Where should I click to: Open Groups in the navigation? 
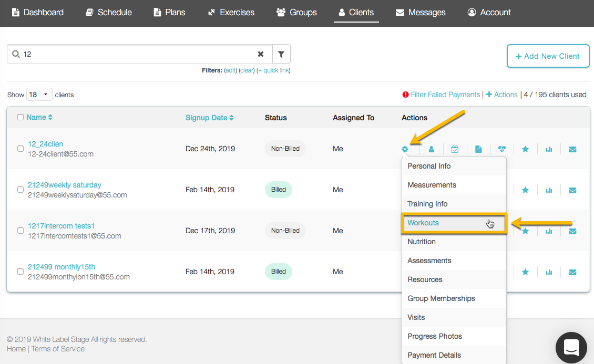pyautogui.click(x=296, y=13)
